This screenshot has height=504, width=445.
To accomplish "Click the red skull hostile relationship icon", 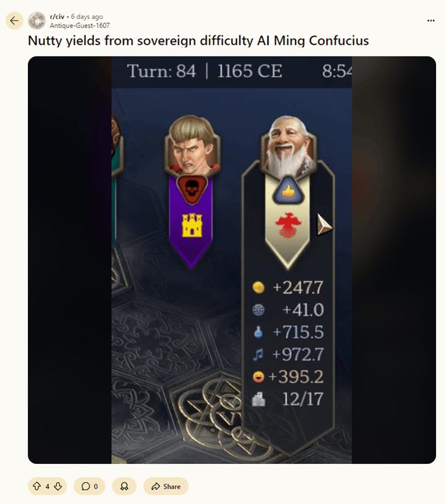I will (192, 189).
